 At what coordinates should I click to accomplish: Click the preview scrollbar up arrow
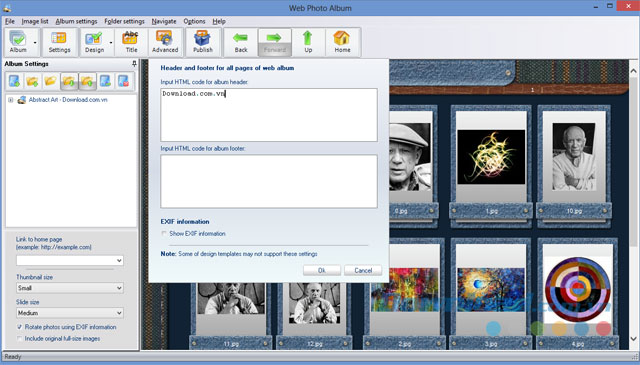click(633, 71)
